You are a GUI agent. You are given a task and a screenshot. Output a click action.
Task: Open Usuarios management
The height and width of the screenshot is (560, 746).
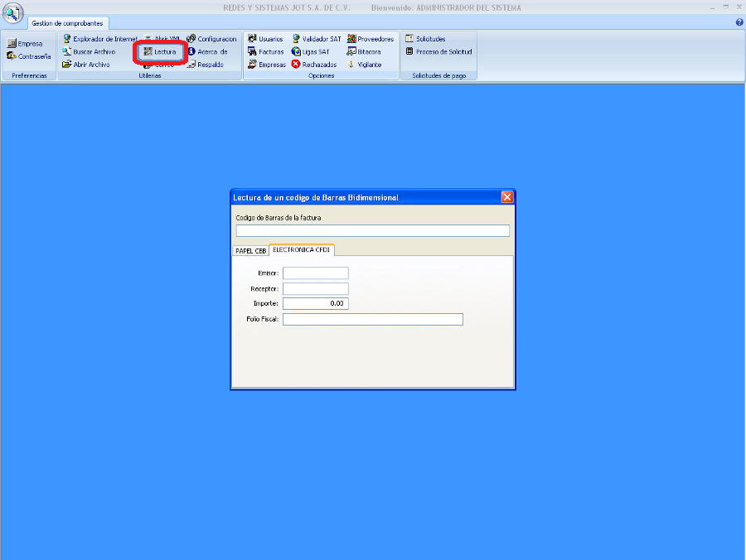[x=252, y=39]
